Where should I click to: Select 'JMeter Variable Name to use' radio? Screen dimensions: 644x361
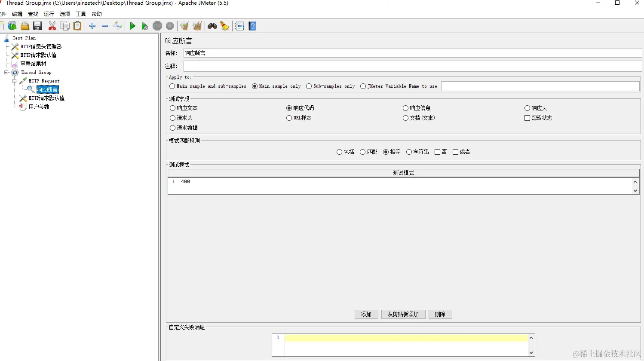click(x=363, y=86)
